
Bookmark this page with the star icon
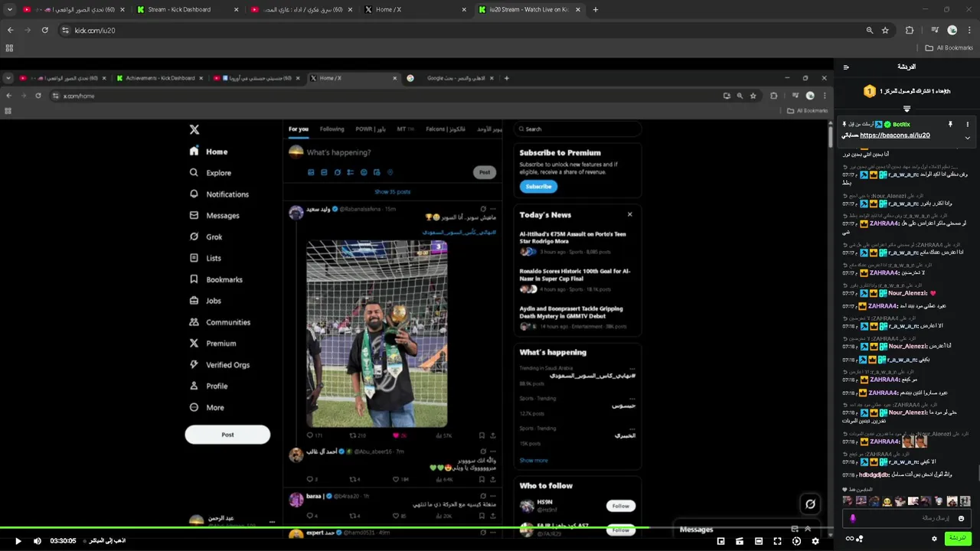click(x=885, y=30)
